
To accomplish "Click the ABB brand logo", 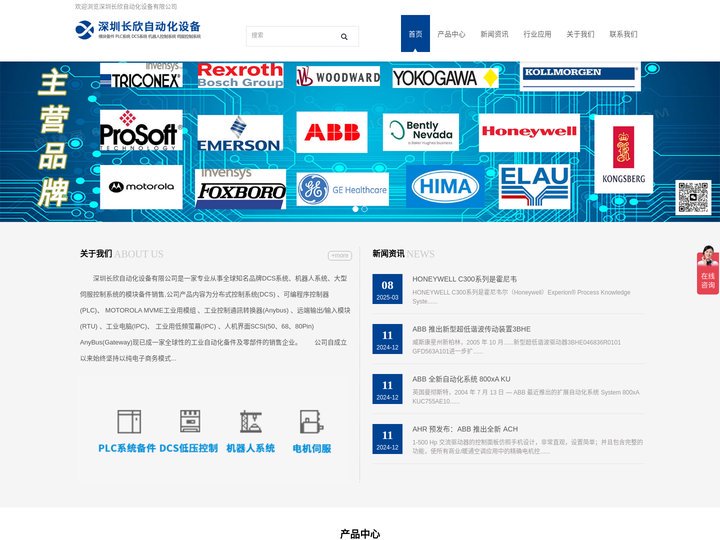I will [x=332, y=132].
